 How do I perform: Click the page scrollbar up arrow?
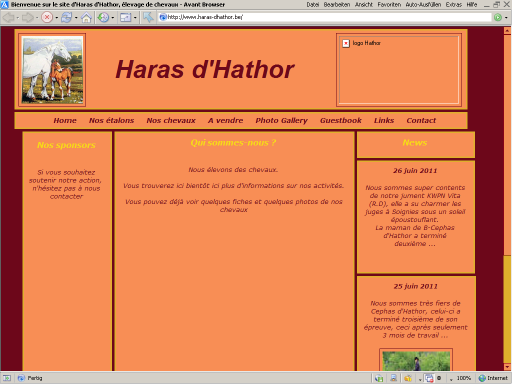click(x=507, y=31)
